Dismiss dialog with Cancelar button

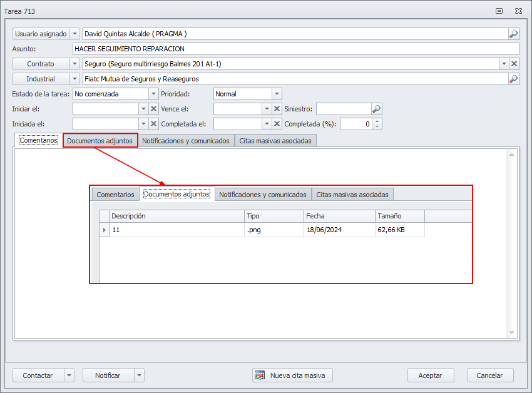pos(490,375)
